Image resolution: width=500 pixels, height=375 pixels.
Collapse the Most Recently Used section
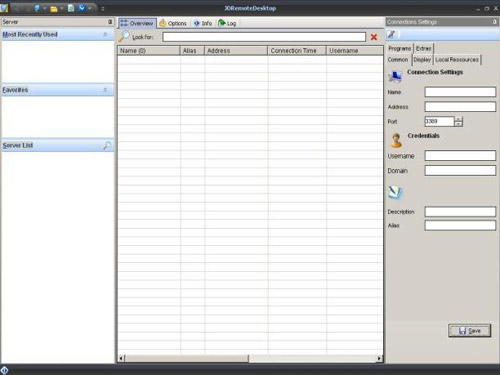coord(105,34)
